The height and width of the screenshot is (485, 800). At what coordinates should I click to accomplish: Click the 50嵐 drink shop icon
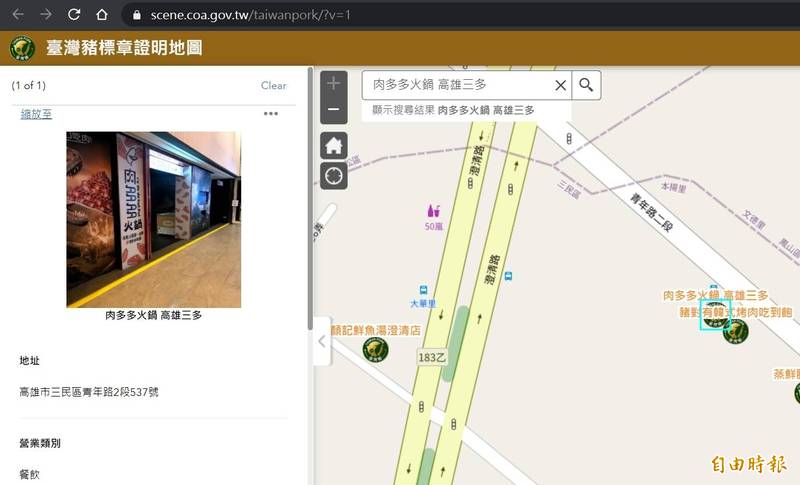click(x=434, y=211)
